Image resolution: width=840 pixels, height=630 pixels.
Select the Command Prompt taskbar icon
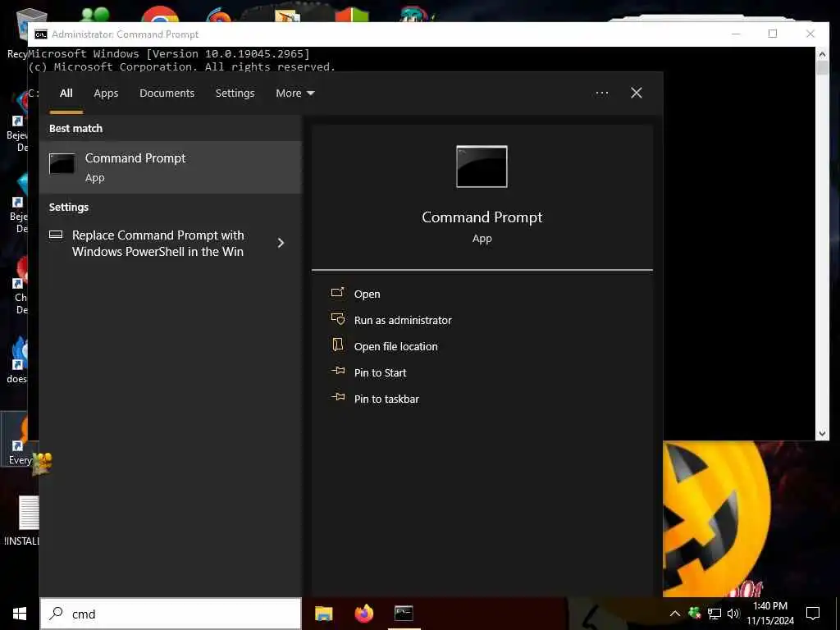pyautogui.click(x=404, y=614)
